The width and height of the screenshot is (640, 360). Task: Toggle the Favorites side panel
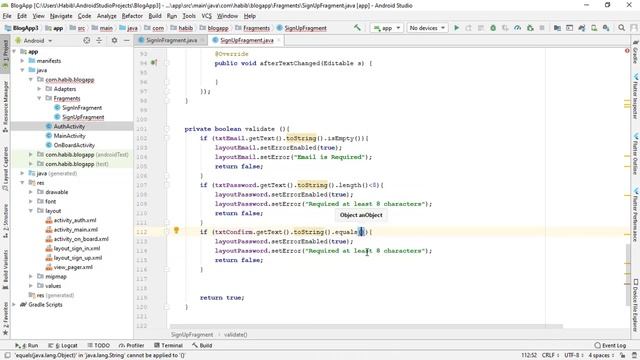(5, 319)
